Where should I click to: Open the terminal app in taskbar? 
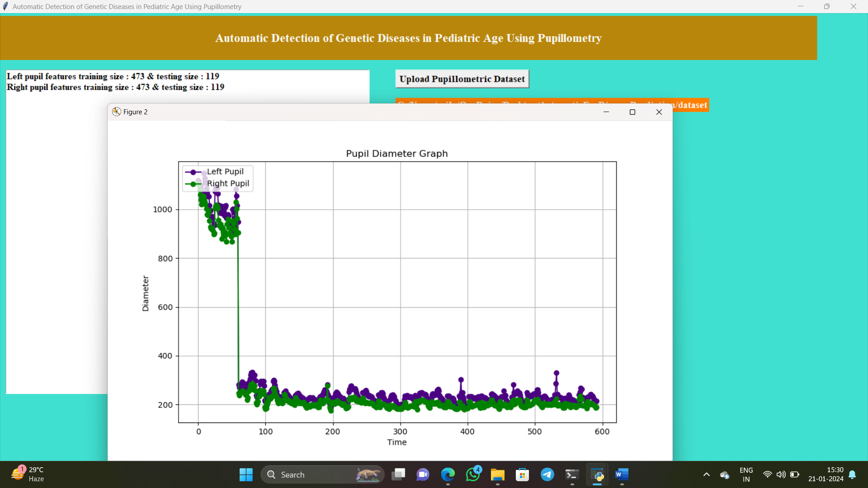[x=572, y=474]
